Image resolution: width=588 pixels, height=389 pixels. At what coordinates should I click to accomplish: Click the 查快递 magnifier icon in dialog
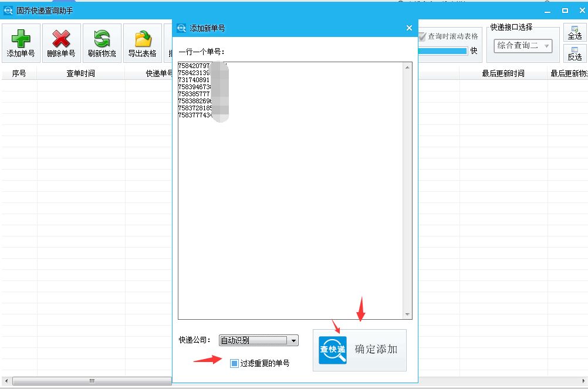(333, 350)
